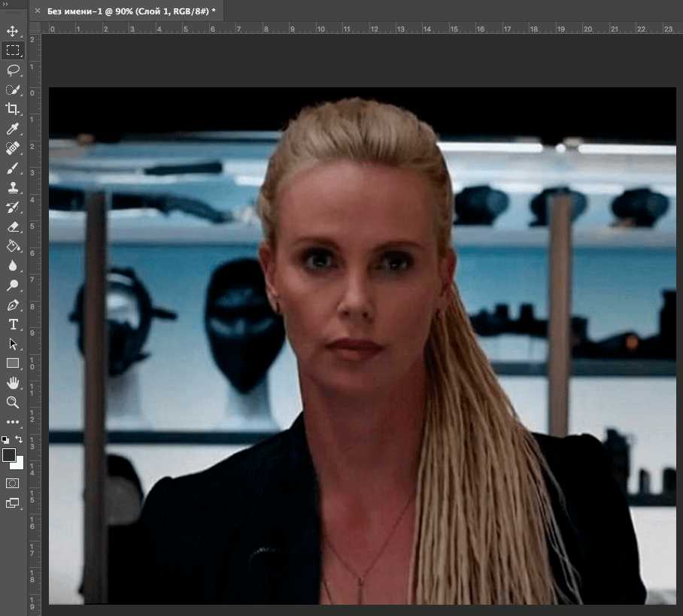683x616 pixels.
Task: Click the ruler origin corner box
Action: coord(35,28)
